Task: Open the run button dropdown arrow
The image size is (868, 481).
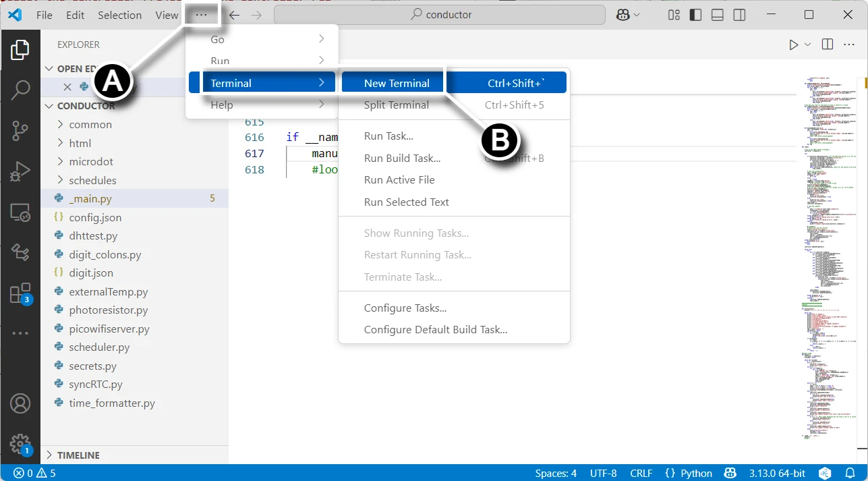Action: tap(808, 45)
